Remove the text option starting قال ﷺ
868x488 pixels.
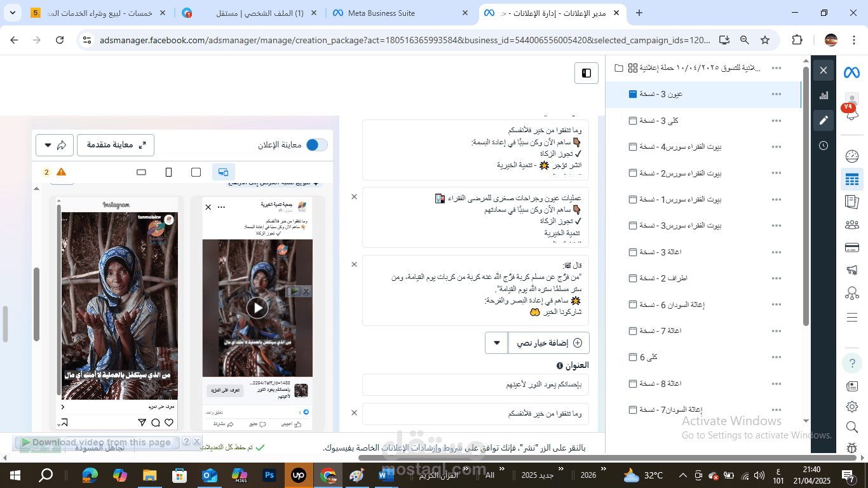pyautogui.click(x=355, y=264)
